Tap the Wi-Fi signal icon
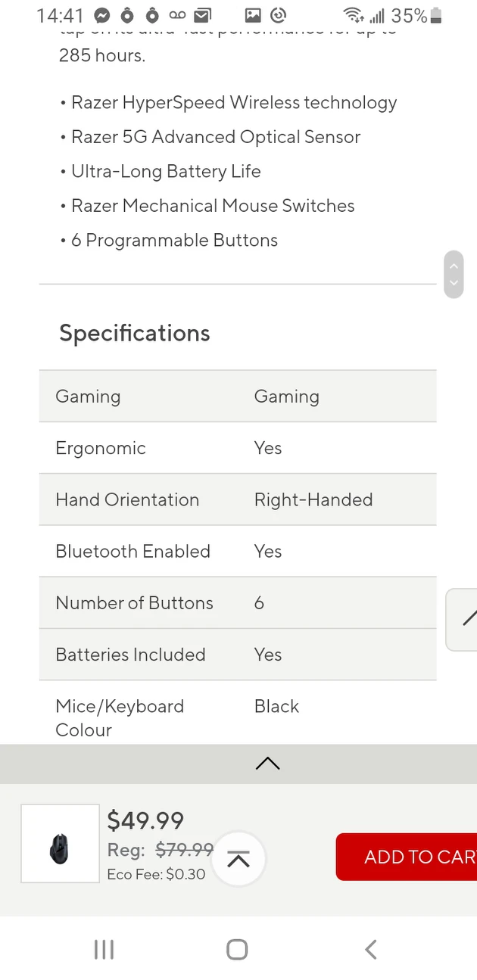Viewport: 477px width, 980px height. tap(353, 15)
